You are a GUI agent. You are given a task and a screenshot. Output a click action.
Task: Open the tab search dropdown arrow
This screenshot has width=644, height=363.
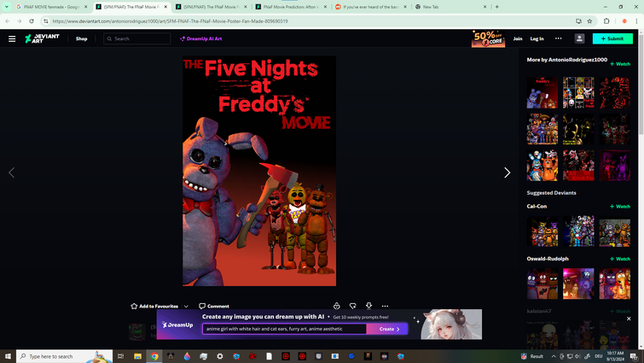7,7
